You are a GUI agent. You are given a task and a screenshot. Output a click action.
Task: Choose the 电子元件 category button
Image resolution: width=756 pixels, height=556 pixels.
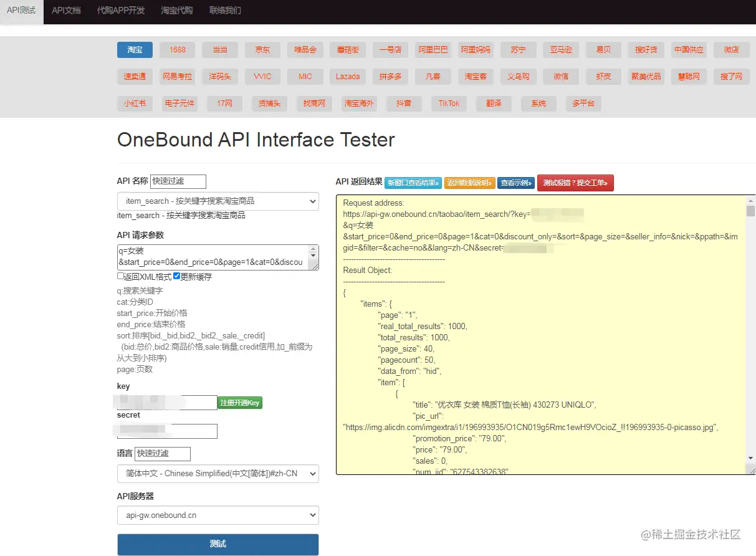179,103
